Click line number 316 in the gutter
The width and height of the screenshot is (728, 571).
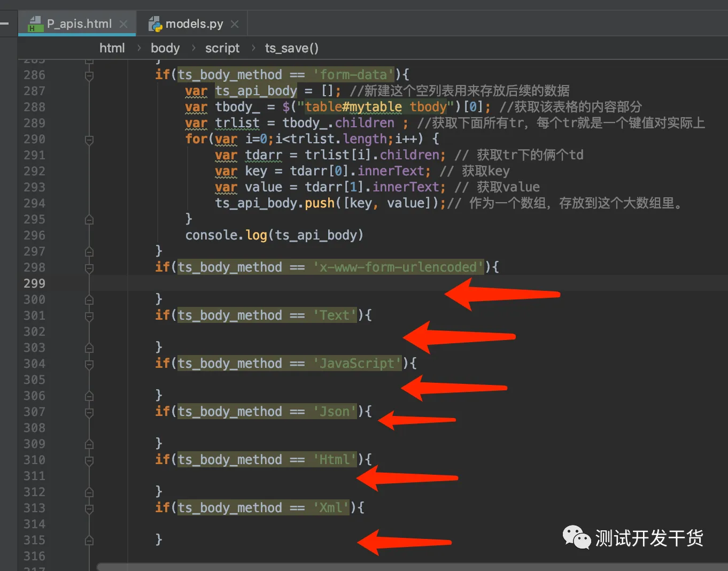point(34,556)
